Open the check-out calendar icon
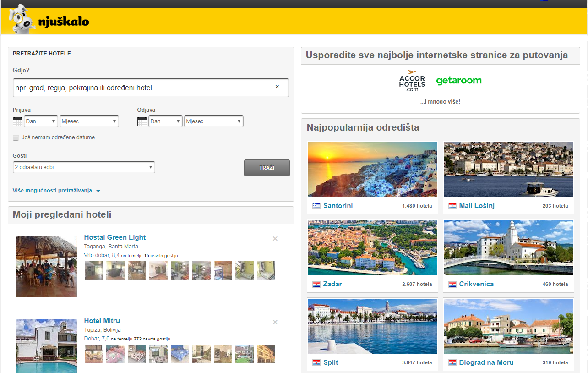This screenshot has width=588, height=373. (142, 121)
